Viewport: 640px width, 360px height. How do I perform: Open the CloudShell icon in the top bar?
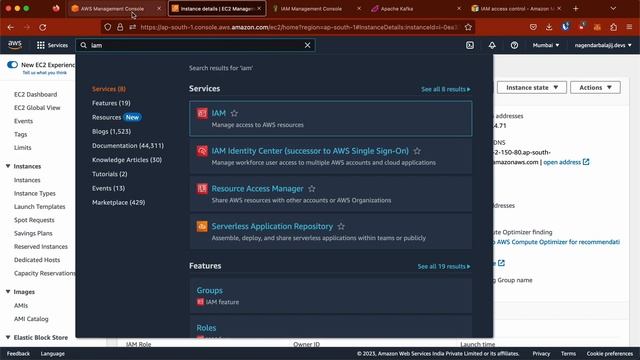click(x=470, y=45)
